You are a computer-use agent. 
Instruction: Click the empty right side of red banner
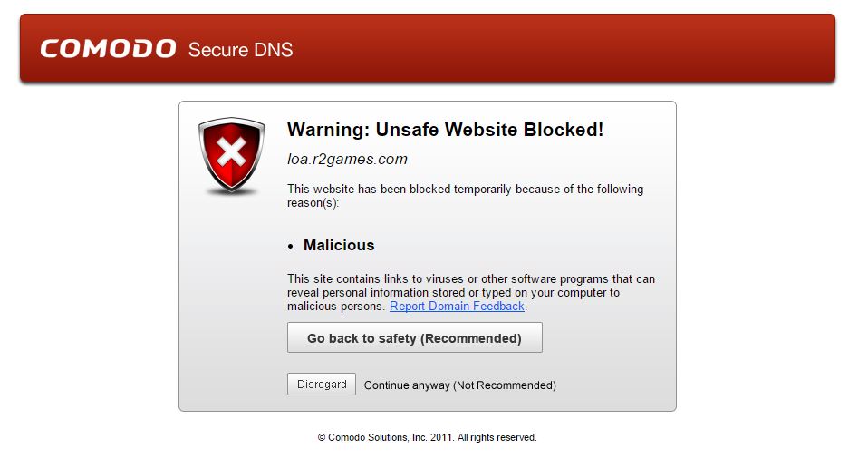634,49
